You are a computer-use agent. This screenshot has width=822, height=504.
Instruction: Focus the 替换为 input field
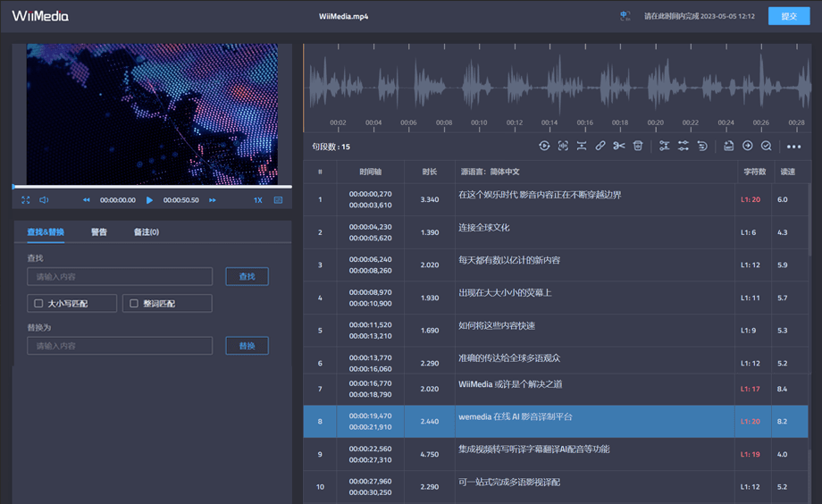pyautogui.click(x=120, y=346)
